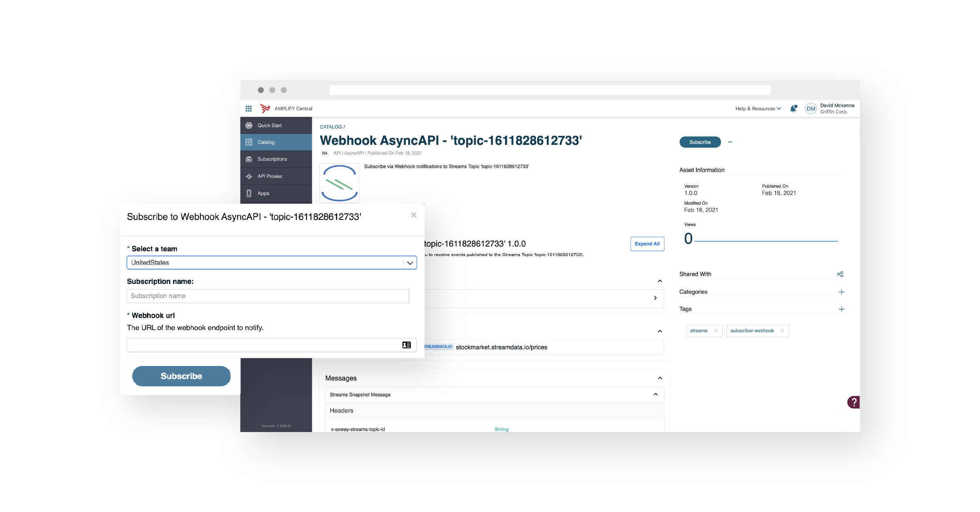Click the Subscription name field
The image size is (980, 512).
click(268, 296)
